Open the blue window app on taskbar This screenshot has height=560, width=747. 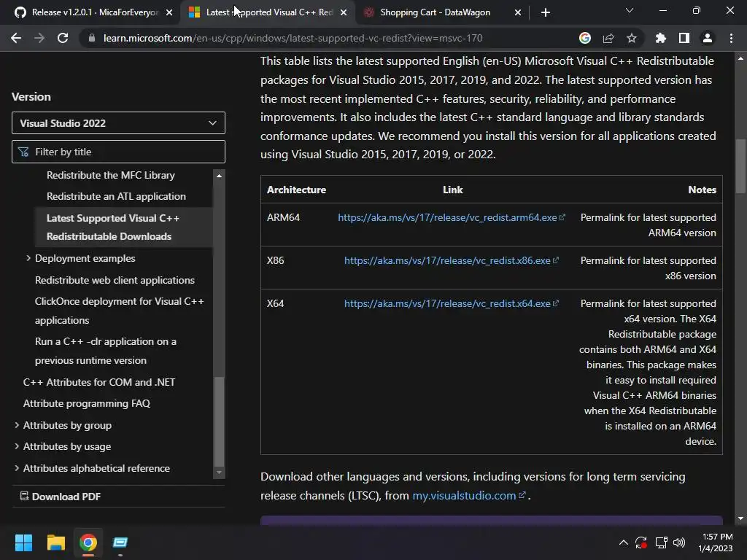[x=120, y=542]
